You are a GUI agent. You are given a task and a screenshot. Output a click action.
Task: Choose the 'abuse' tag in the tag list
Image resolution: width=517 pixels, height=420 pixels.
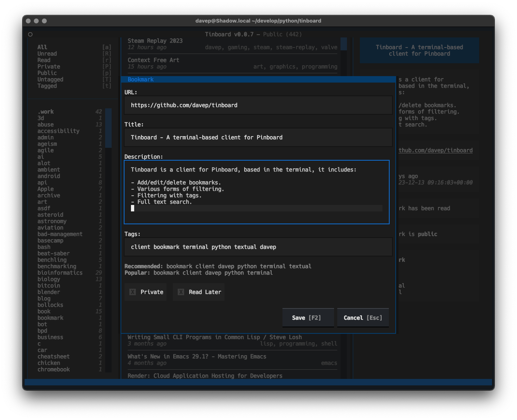(x=70, y=124)
